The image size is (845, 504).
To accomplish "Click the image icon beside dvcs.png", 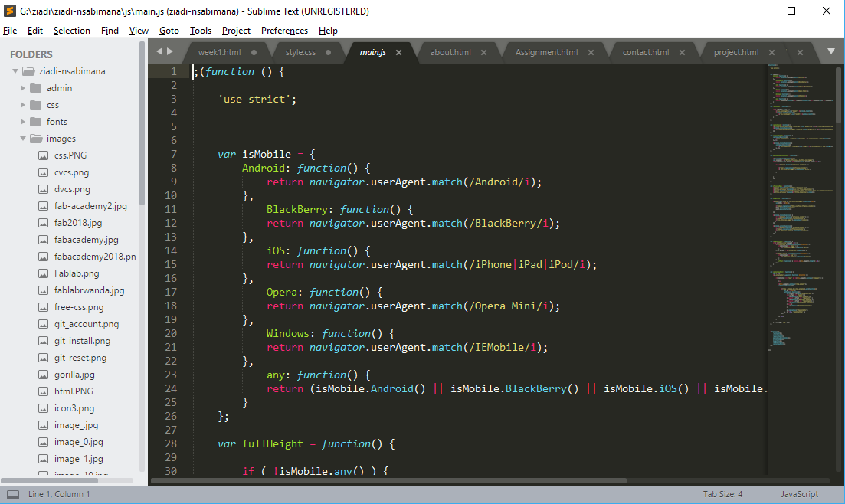I will (x=44, y=189).
